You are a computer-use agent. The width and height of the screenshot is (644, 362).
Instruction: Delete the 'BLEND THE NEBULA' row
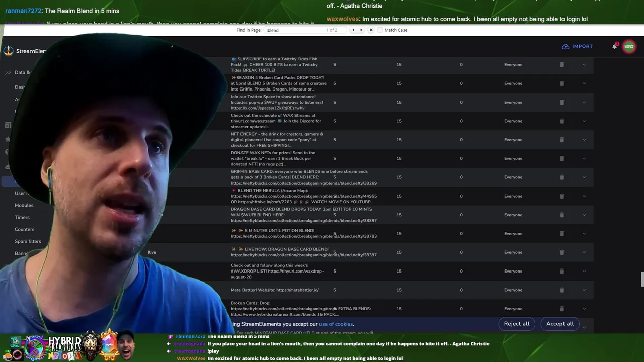click(x=562, y=196)
